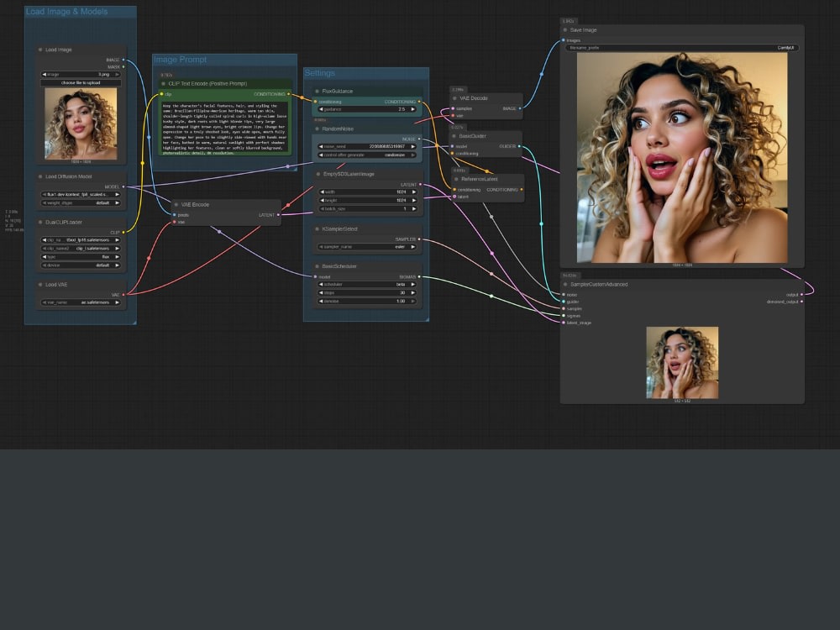Open the type dropdown set to flux
The image size is (840, 630).
81,257
